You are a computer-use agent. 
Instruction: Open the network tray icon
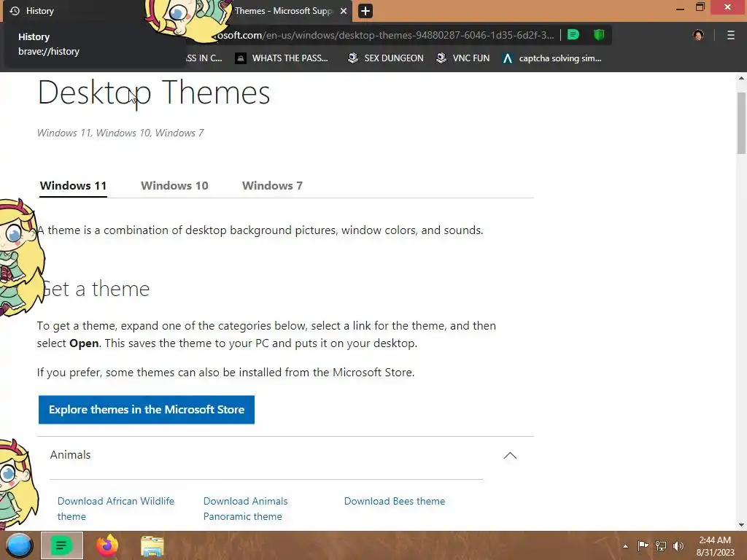pos(661,545)
